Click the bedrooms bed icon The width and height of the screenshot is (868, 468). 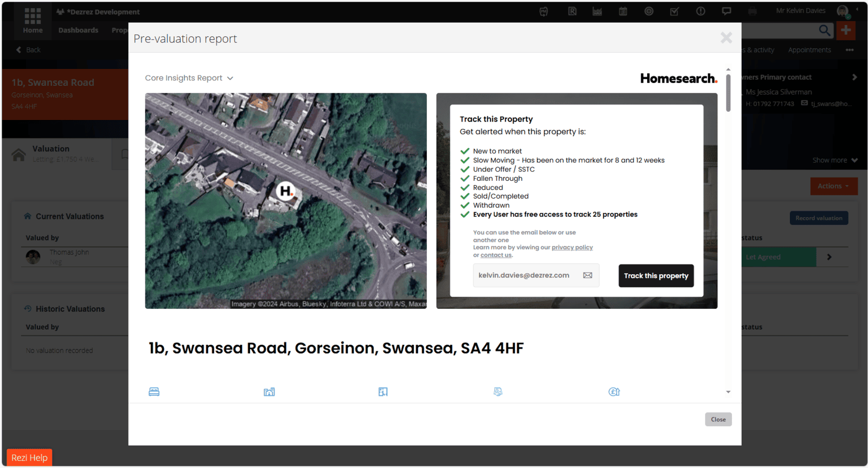click(x=154, y=391)
